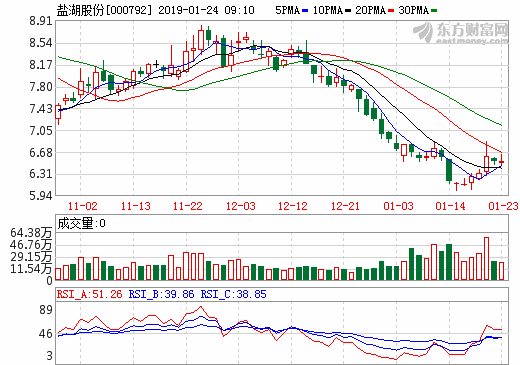The height and width of the screenshot is (365, 520).
Task: Click the blue 5PMA legend color marker
Action: tap(305, 11)
